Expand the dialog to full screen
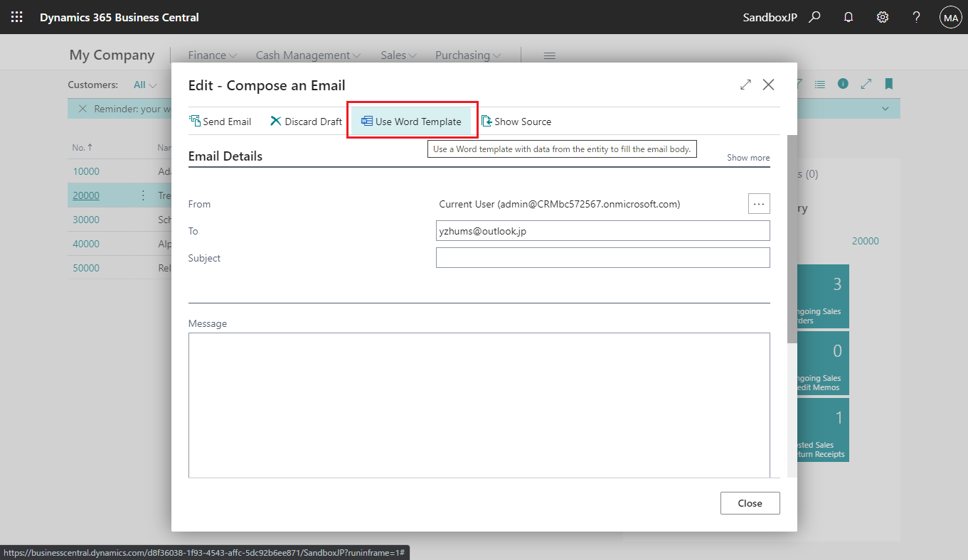968x560 pixels. click(745, 84)
